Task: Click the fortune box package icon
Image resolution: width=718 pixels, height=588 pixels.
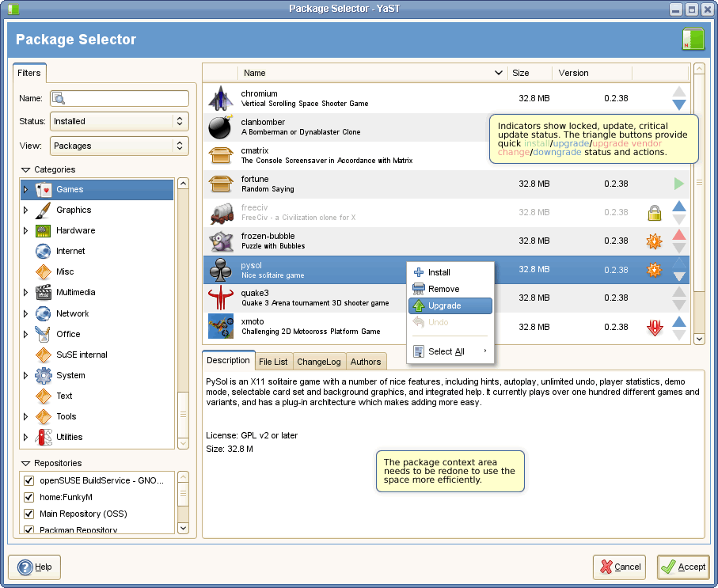Action: click(221, 184)
